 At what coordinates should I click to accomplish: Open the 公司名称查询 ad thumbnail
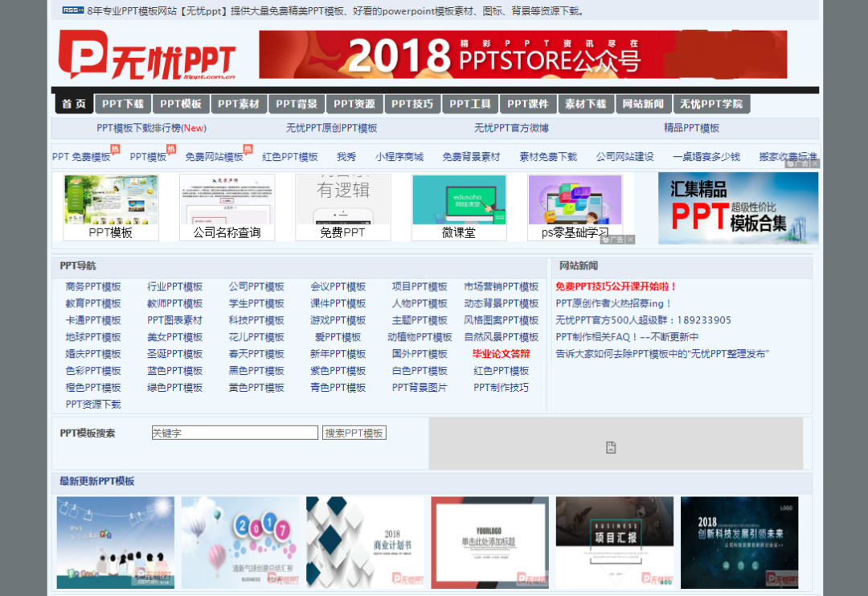pos(227,208)
